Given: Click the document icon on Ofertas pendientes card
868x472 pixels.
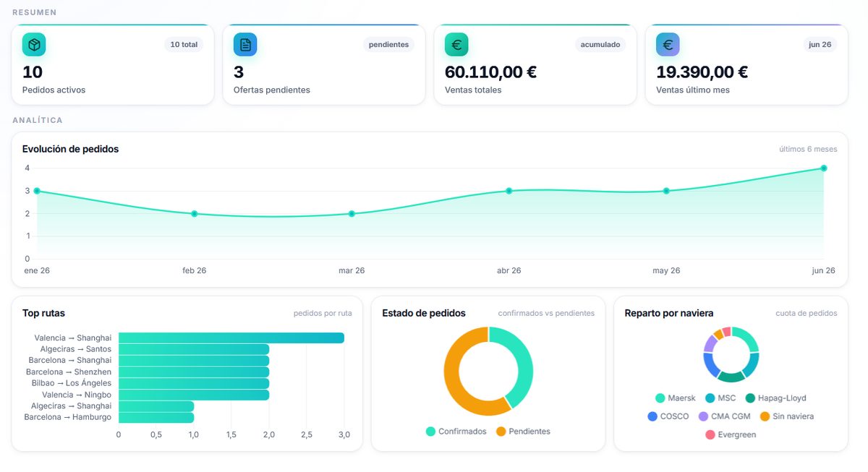Looking at the screenshot, I should pyautogui.click(x=245, y=45).
